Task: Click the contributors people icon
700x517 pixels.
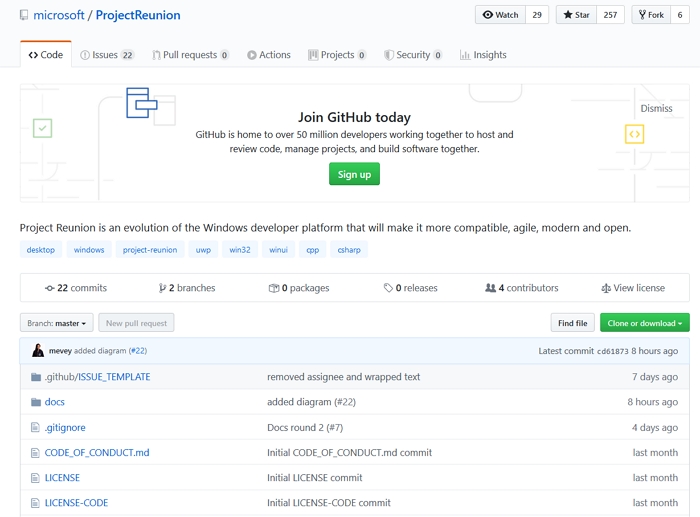Action: [490, 288]
